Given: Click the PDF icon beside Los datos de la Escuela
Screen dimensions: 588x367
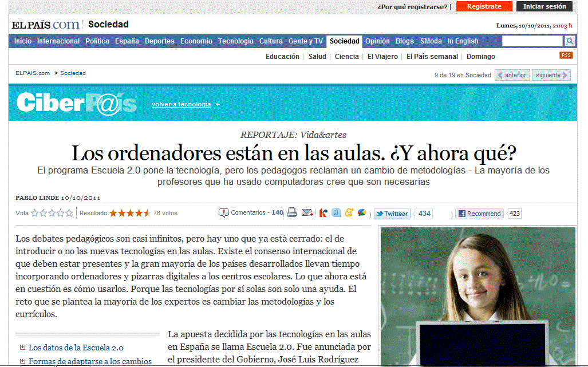Looking at the screenshot, I should point(22,348).
